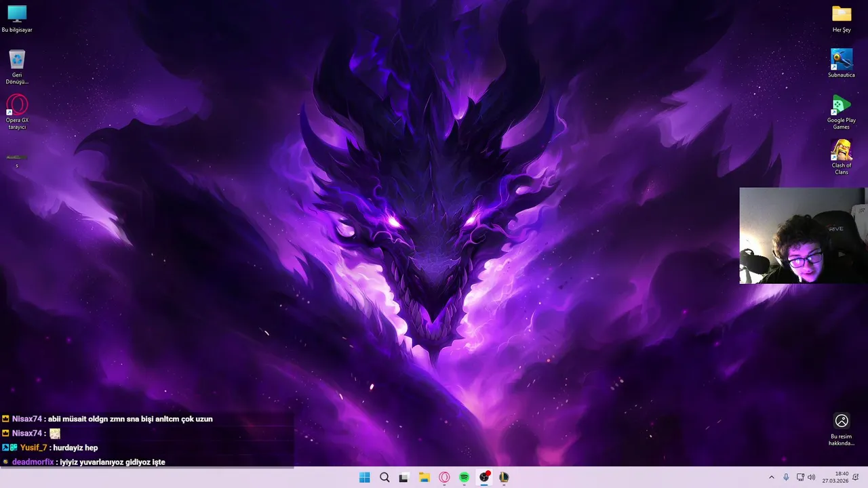Open Opera GX from the taskbar
This screenshot has width=868, height=488.
444,477
